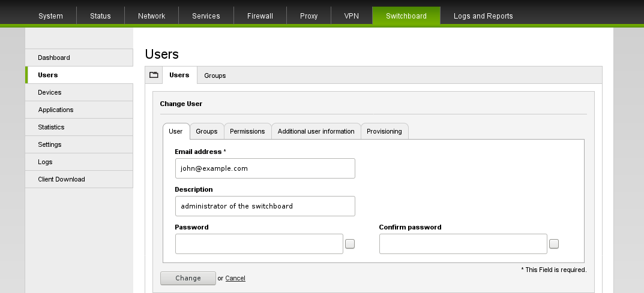644x293 pixels.
Task: Open Logs and Reports menu
Action: 483,16
